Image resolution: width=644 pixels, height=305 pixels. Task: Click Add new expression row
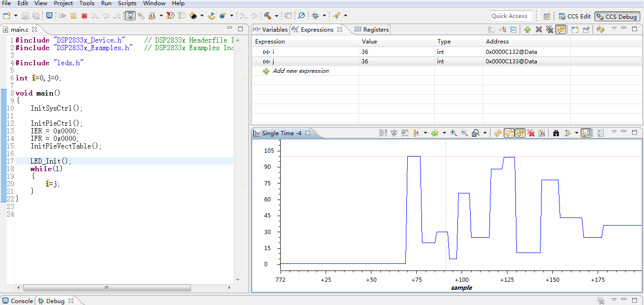(301, 71)
